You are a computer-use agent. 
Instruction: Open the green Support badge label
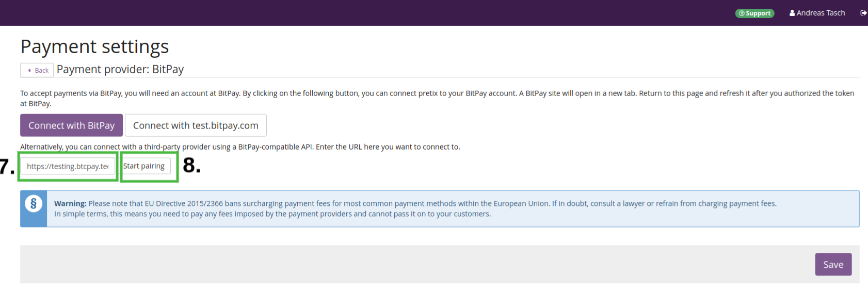[758, 13]
